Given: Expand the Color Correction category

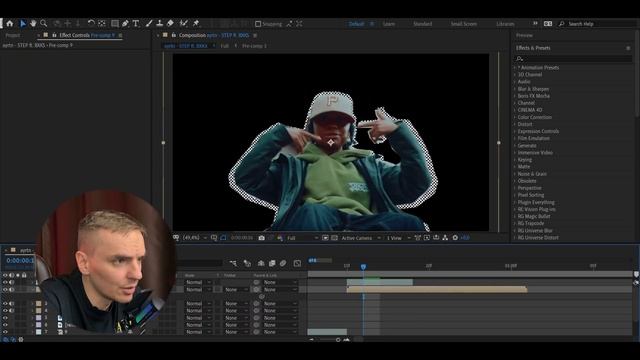Looking at the screenshot, I should [515, 117].
